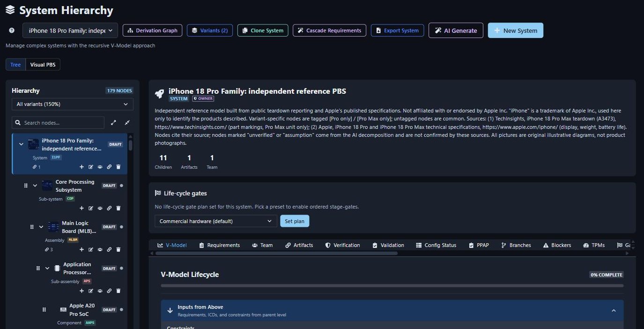Edit the iPhone 18 Pro Family node
The width and height of the screenshot is (644, 329).
pyautogui.click(x=91, y=167)
